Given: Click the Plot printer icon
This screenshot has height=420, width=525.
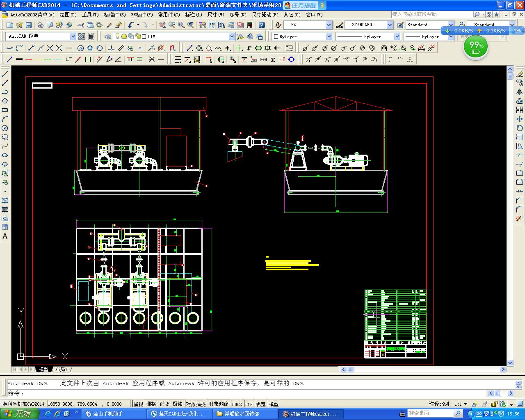Looking at the screenshot, I should click(x=41, y=25).
